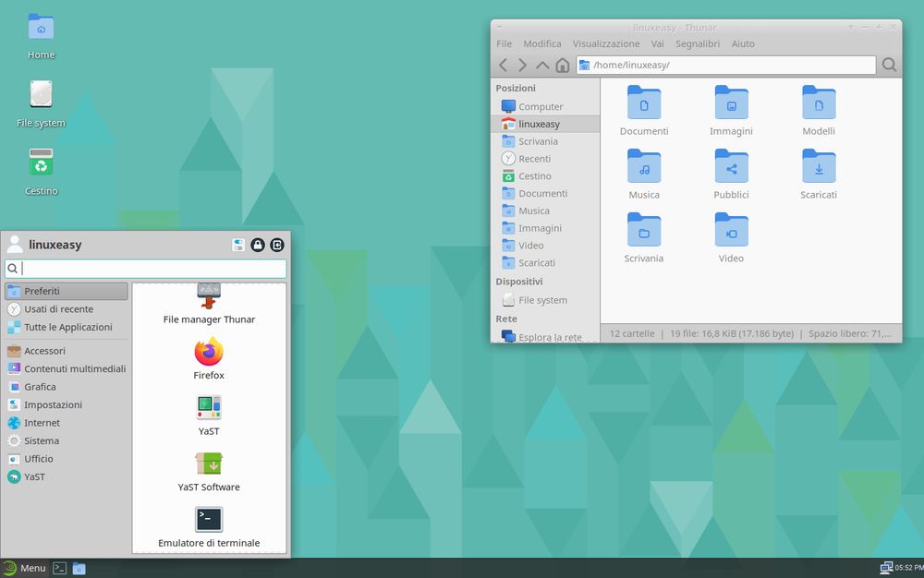This screenshot has width=924, height=578.
Task: Launch YaST from the favorites list
Action: pos(209,415)
